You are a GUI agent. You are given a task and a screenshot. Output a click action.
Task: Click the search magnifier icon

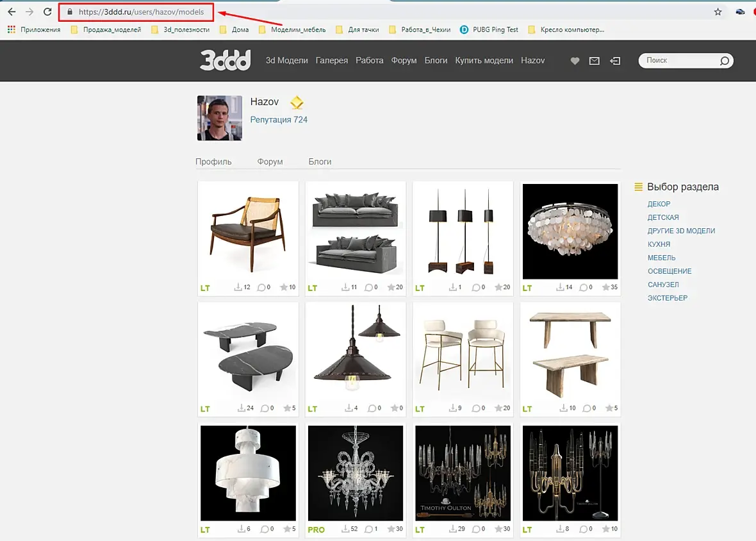724,61
